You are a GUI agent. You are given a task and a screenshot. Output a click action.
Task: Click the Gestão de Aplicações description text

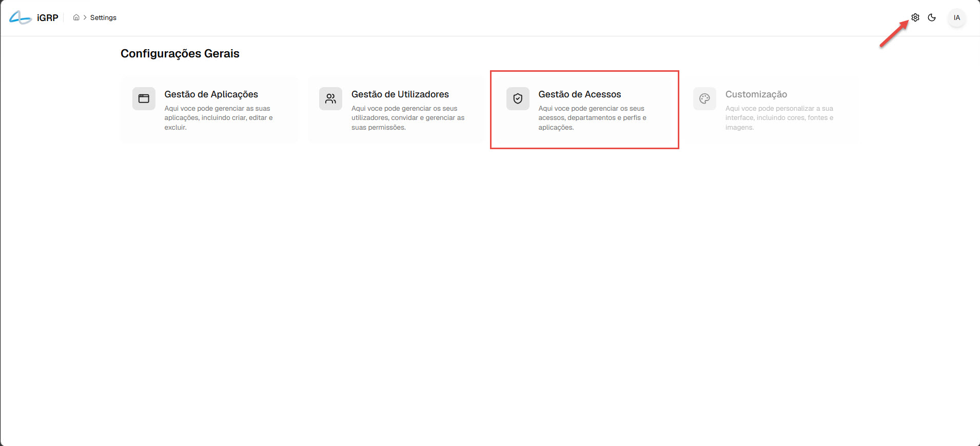click(x=219, y=118)
